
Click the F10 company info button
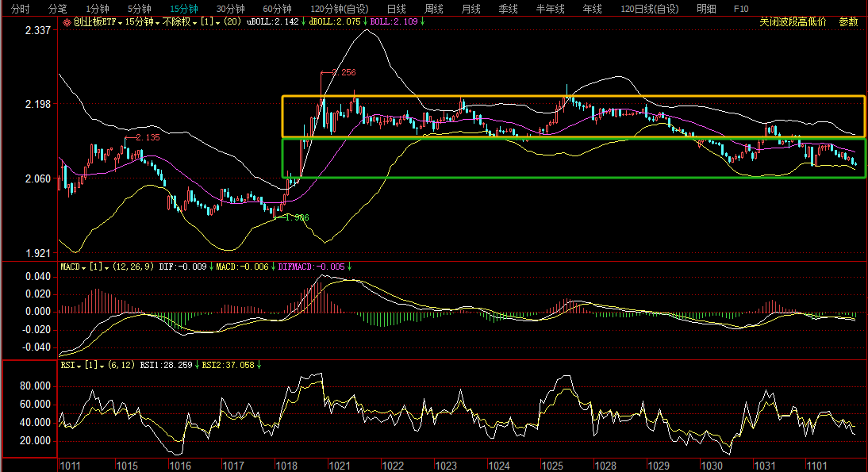pyautogui.click(x=741, y=8)
